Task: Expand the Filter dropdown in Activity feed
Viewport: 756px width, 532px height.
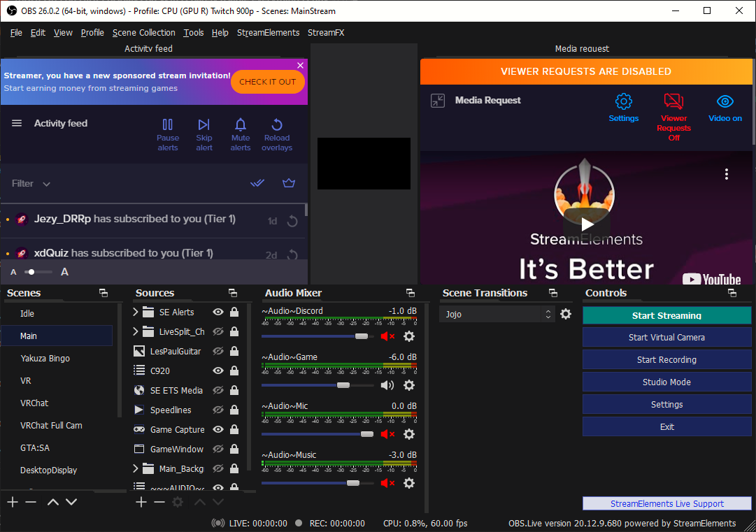Action: click(x=46, y=183)
